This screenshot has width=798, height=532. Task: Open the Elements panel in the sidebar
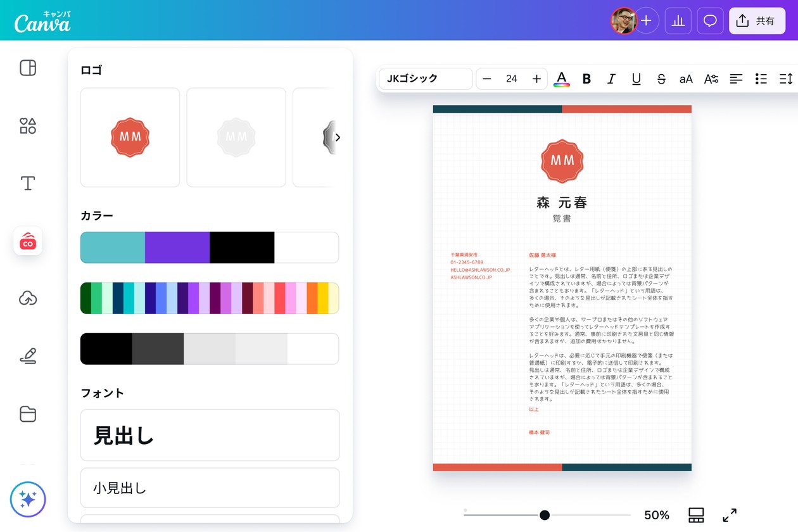[x=27, y=125]
